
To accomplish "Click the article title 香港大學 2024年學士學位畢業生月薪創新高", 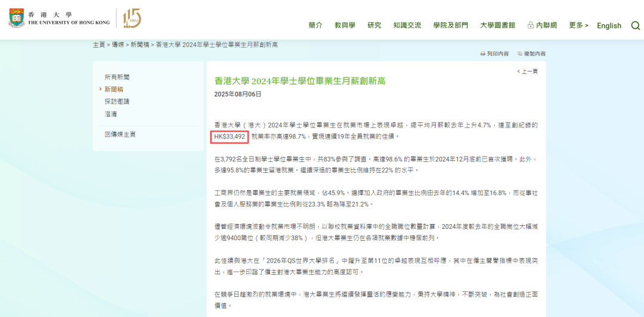I will pos(300,81).
